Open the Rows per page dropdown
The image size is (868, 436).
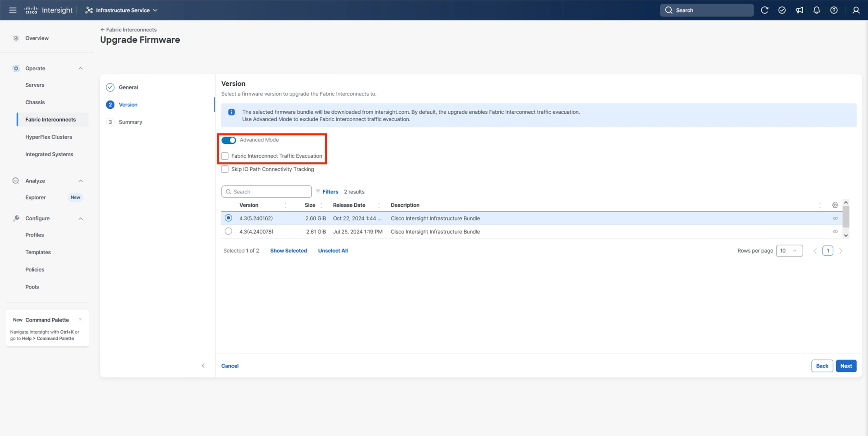[x=789, y=251]
